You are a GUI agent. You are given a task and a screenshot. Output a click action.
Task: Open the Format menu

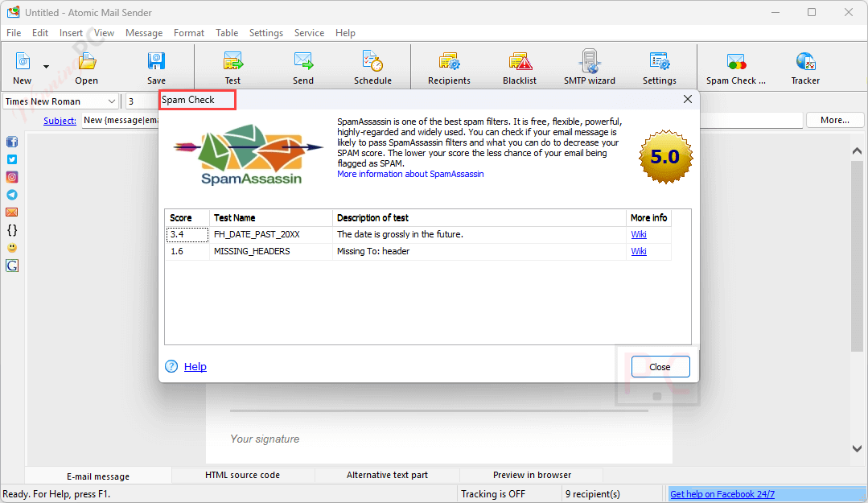(x=189, y=33)
